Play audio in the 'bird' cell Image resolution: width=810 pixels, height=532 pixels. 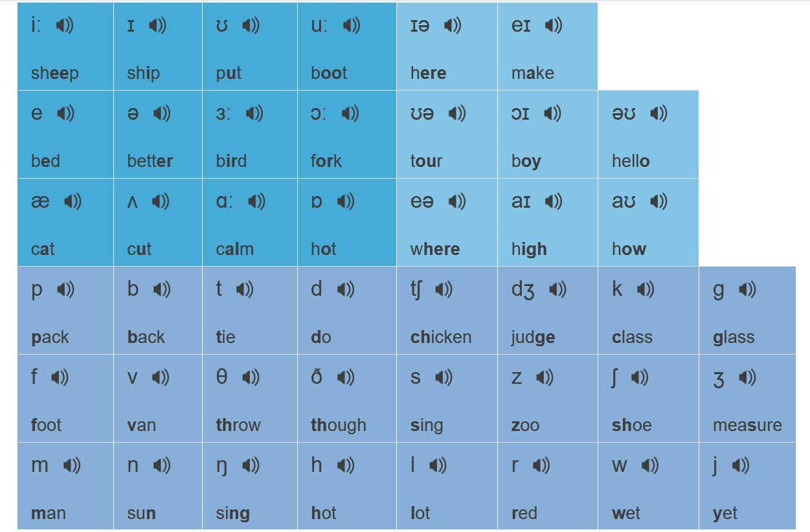(x=254, y=113)
